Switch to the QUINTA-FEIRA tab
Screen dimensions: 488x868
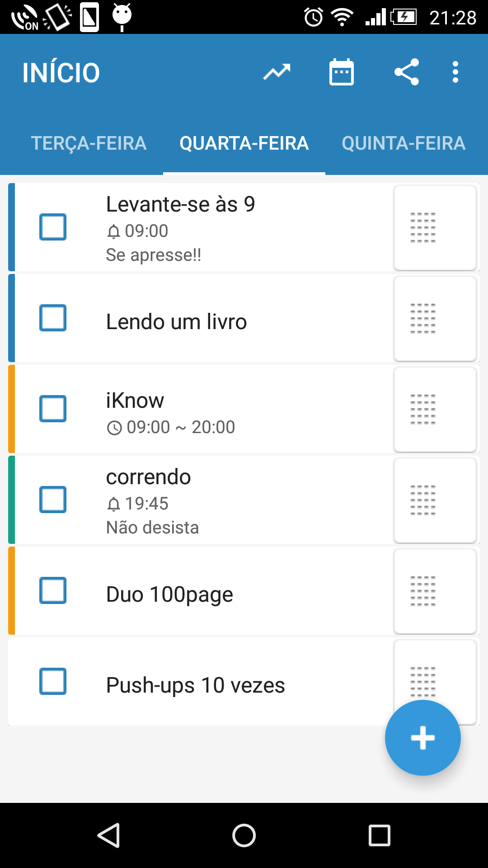[404, 143]
